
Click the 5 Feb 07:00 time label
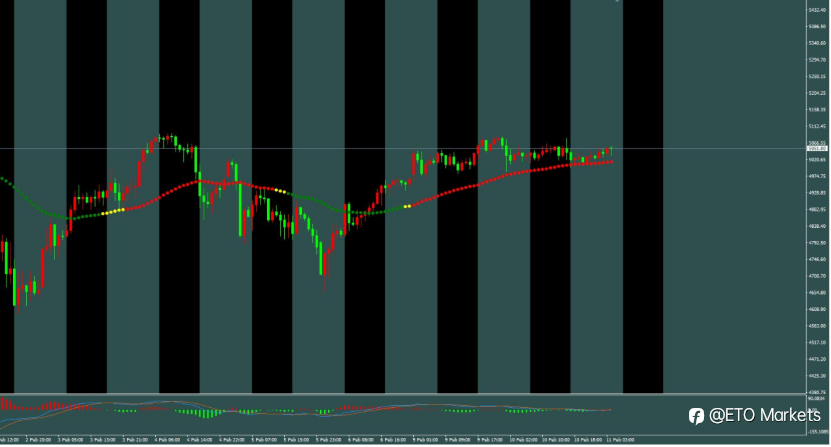[264, 440]
